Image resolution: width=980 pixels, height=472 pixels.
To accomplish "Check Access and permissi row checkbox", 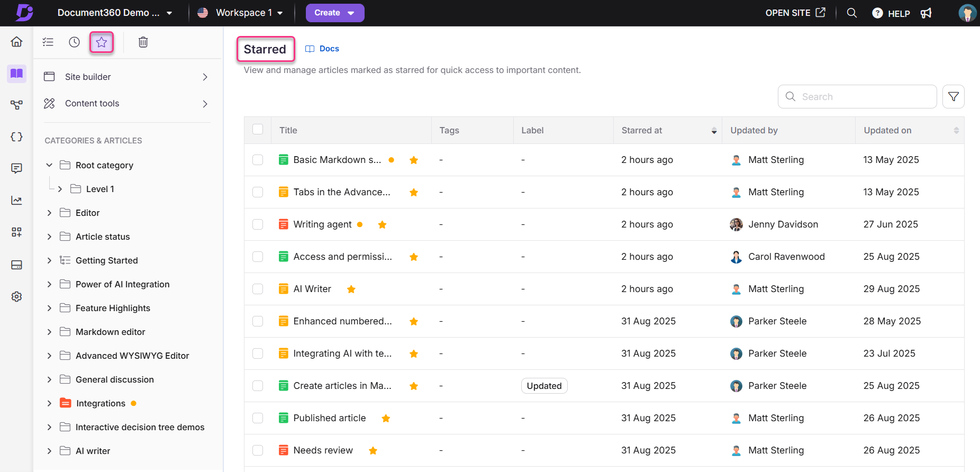I will click(x=258, y=257).
